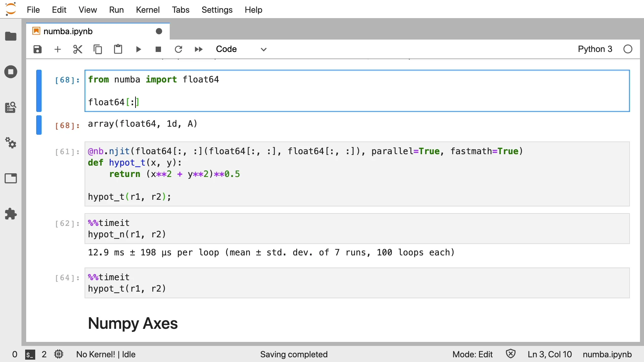Insert a new cell with the plus icon
This screenshot has width=644, height=362.
click(58, 49)
